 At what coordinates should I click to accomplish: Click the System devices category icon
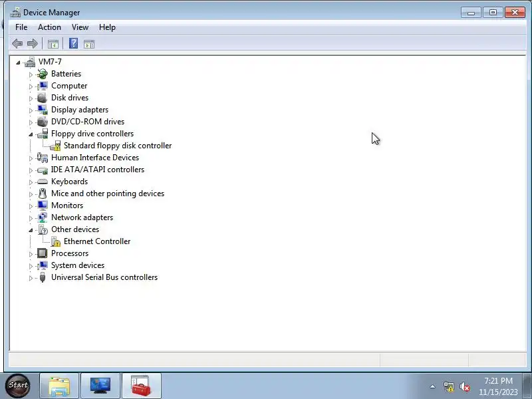[x=43, y=265]
